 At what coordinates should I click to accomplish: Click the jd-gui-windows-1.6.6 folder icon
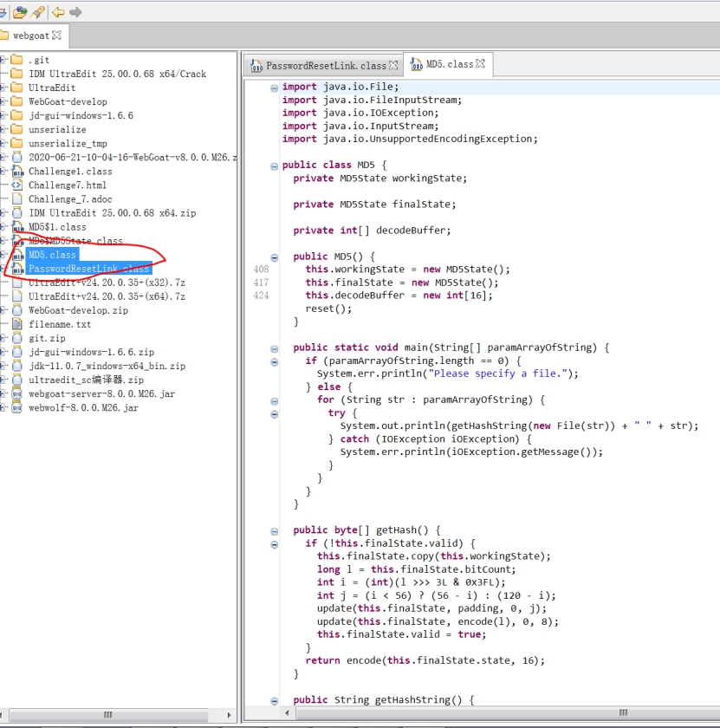(16, 115)
